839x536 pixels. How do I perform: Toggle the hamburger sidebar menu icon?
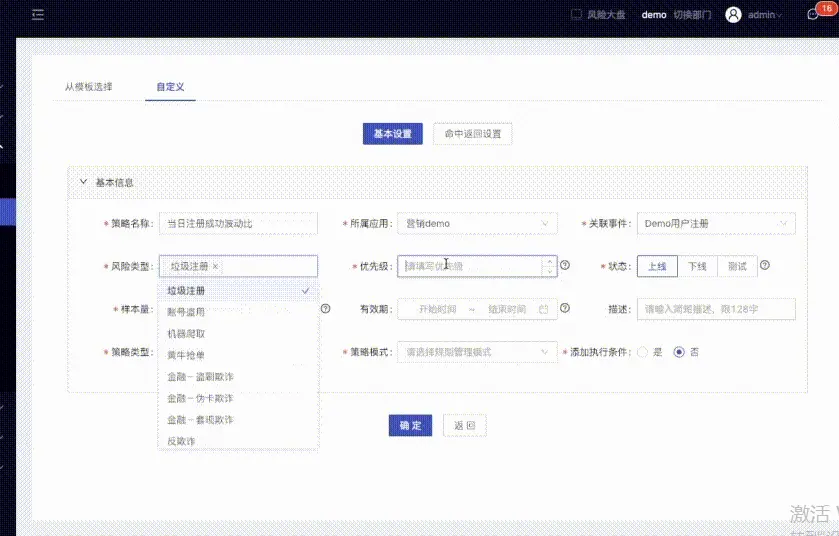click(38, 14)
